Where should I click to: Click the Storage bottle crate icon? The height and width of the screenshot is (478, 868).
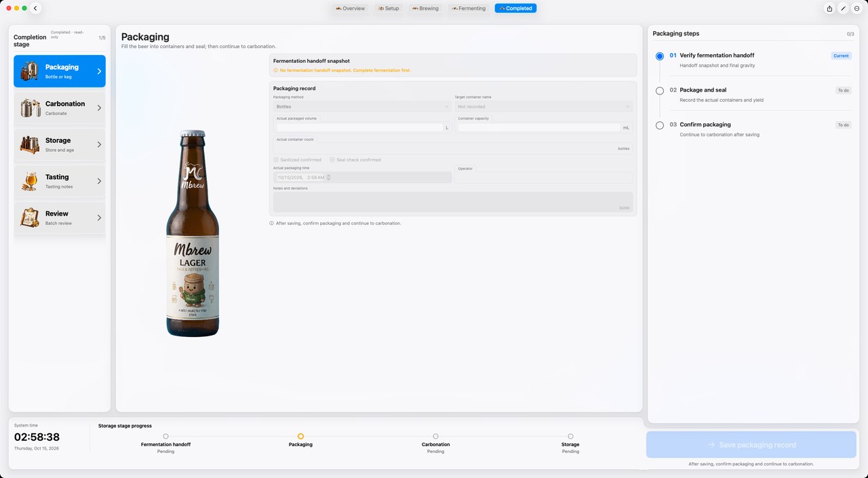pos(29,144)
